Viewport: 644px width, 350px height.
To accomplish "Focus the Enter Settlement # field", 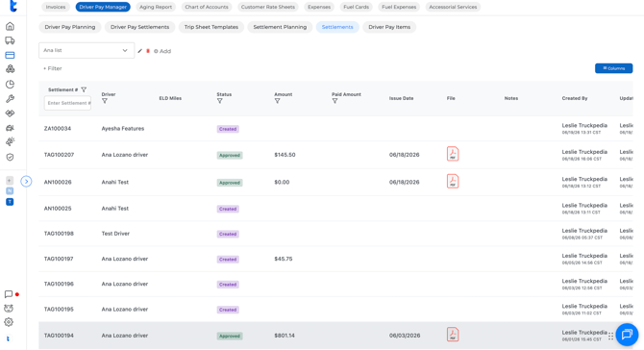I will coord(68,103).
